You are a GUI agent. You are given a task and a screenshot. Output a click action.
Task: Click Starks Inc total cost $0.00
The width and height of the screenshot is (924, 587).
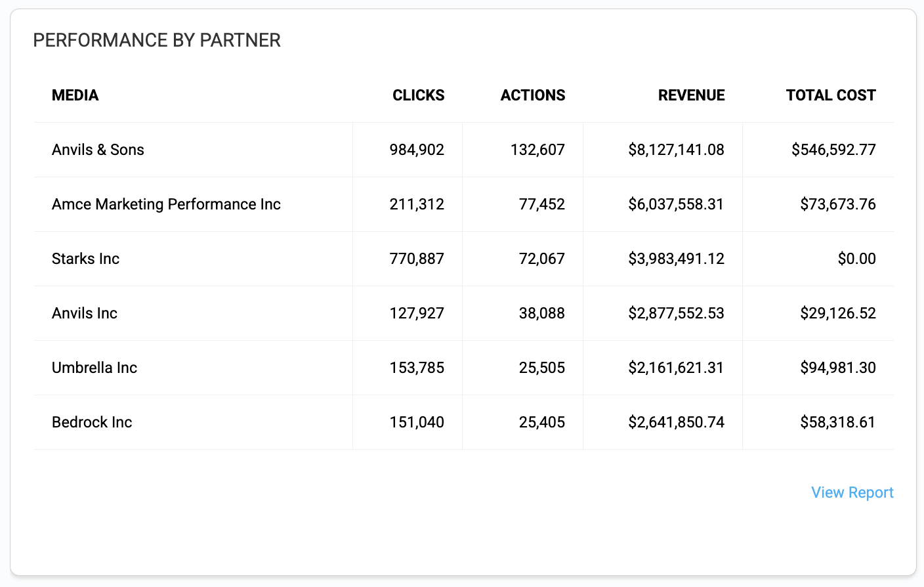(x=856, y=259)
